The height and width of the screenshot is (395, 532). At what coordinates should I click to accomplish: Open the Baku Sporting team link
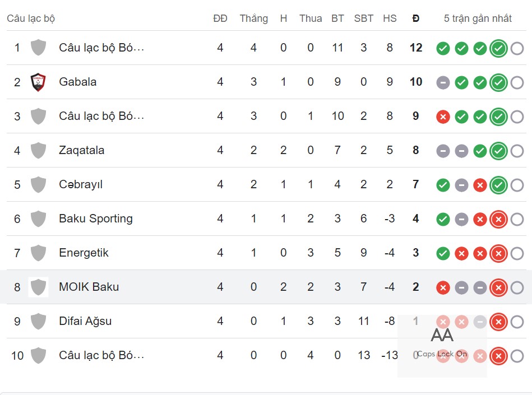coord(96,219)
